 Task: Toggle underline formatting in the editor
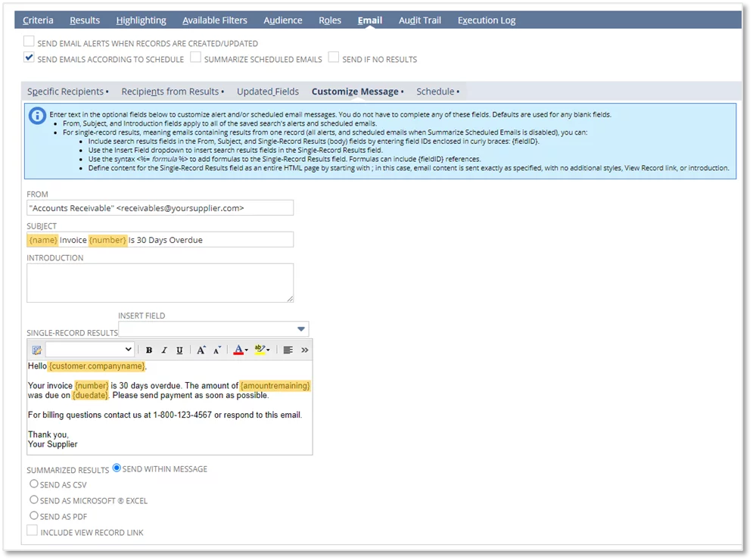[179, 350]
